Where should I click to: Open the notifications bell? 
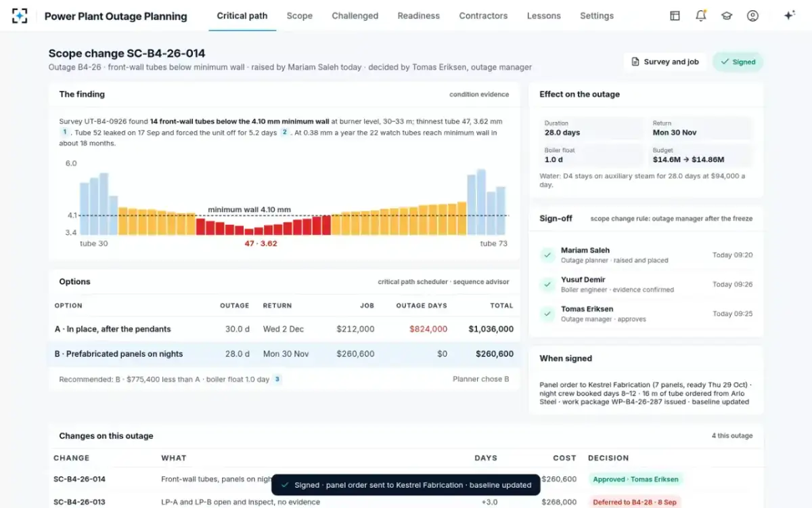(701, 16)
